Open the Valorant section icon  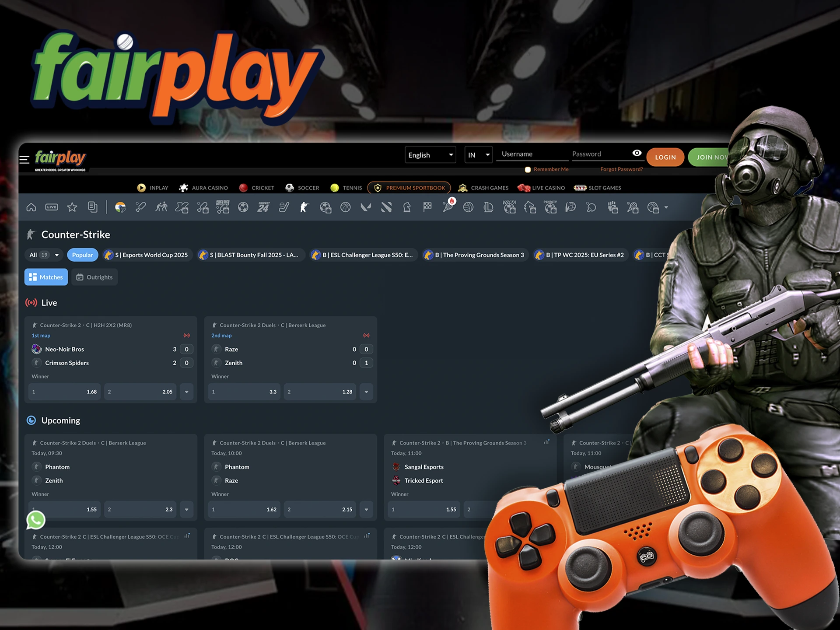pyautogui.click(x=366, y=207)
